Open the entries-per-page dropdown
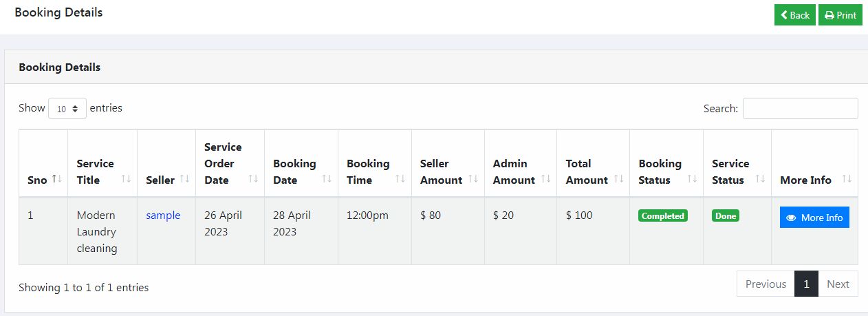868x316 pixels. (x=67, y=109)
